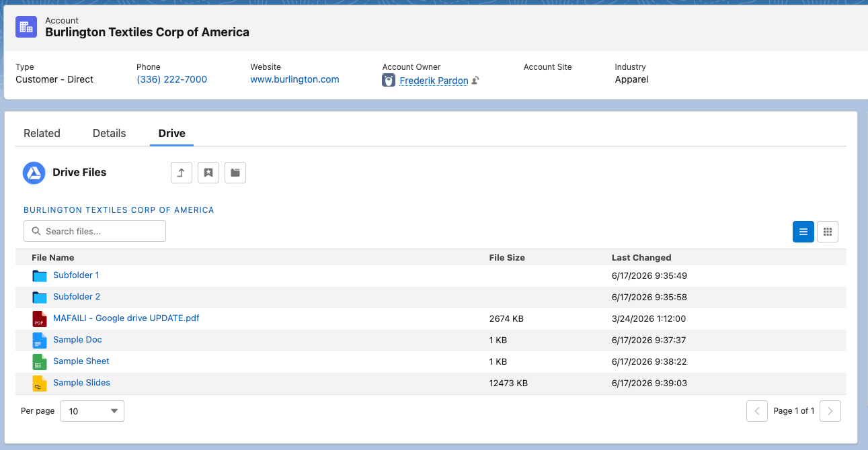The image size is (868, 450).
Task: Open the Details tab
Action: [109, 133]
